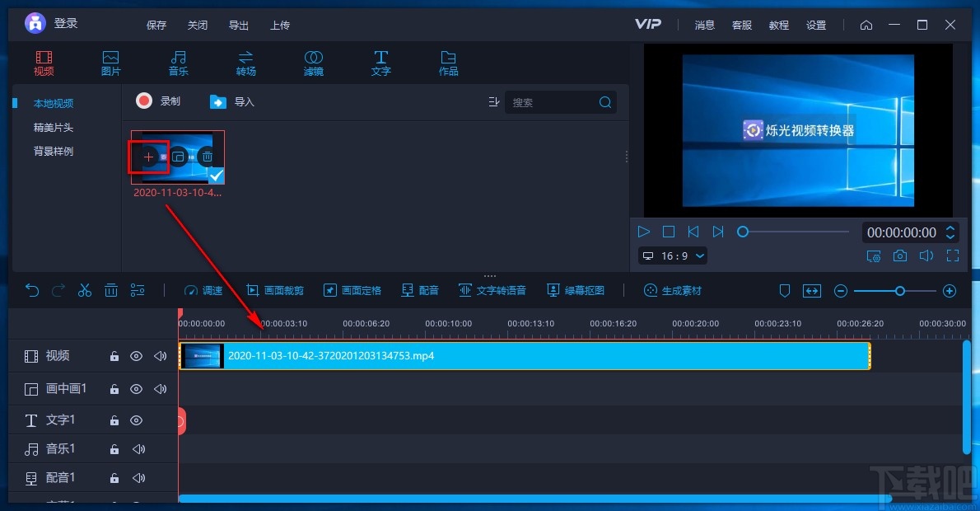
Task: Click the home icon in title bar
Action: (866, 25)
